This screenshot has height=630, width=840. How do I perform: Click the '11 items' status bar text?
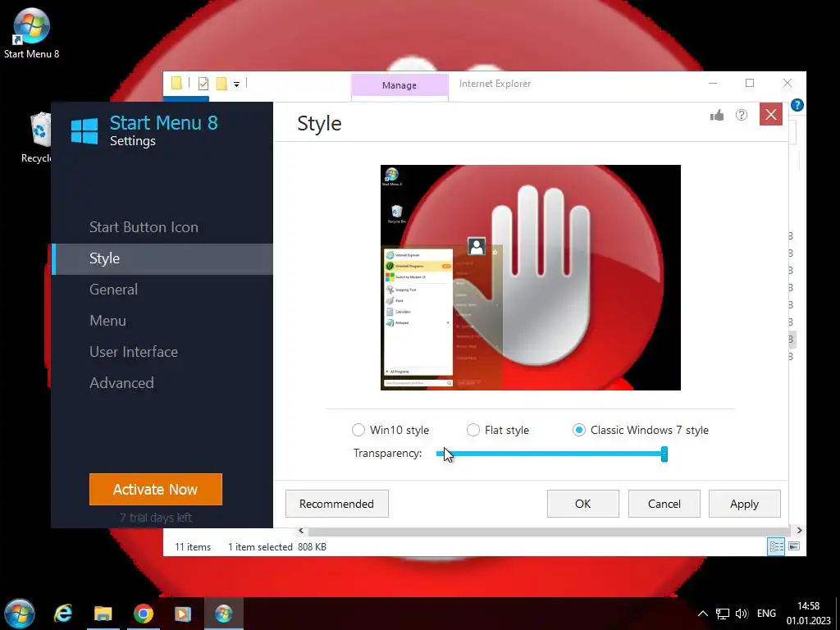pos(193,547)
